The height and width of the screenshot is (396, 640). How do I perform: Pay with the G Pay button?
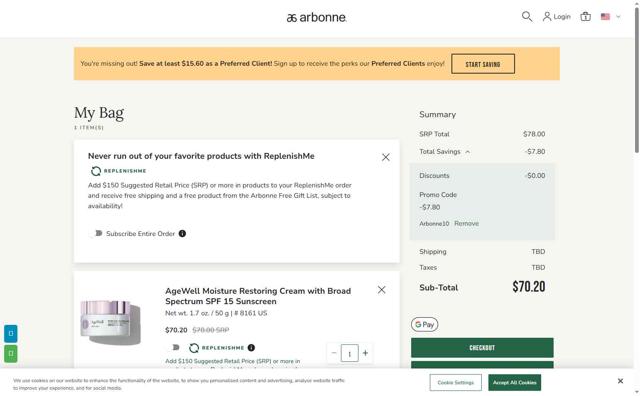pos(424,325)
